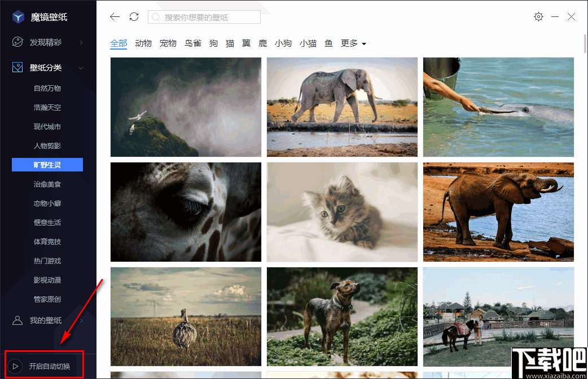This screenshot has width=588, height=379.
Task: Click the back arrow icon
Action: pyautogui.click(x=115, y=17)
